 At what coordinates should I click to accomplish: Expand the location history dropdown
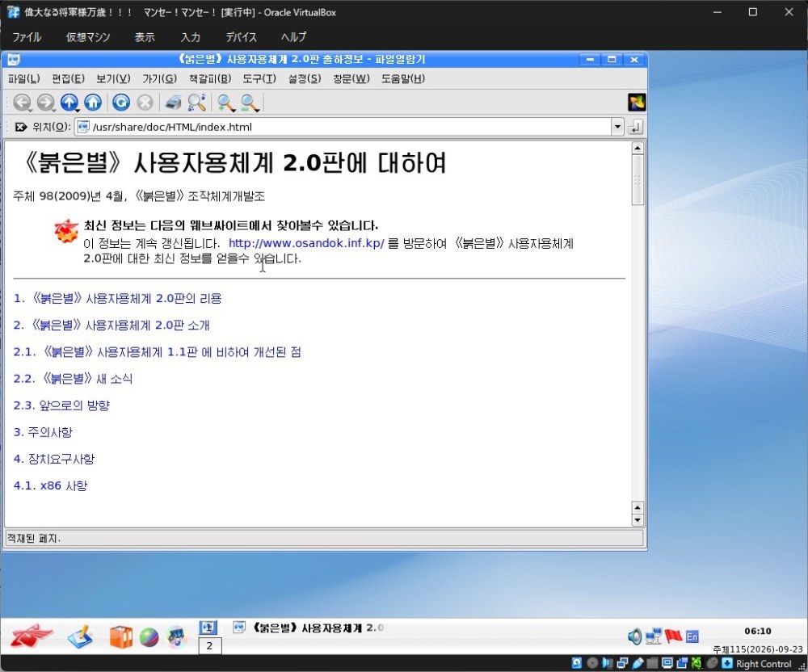coord(617,127)
